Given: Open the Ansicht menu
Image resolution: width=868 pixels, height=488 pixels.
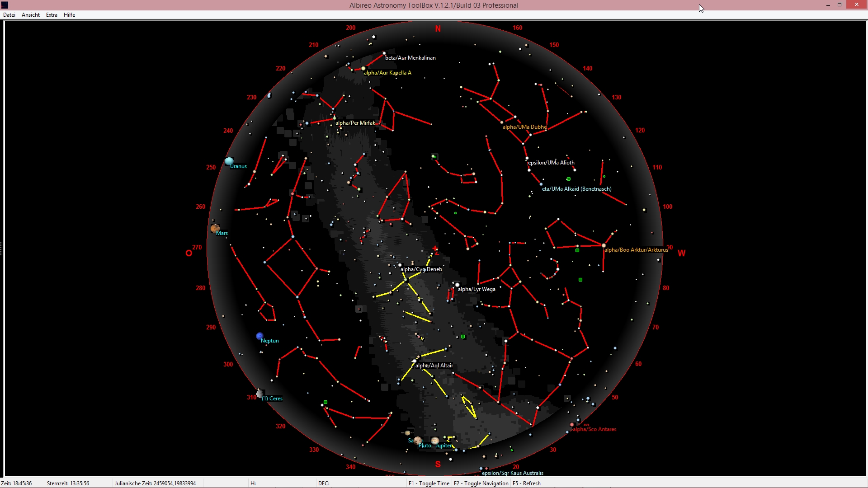Looking at the screenshot, I should coord(31,15).
